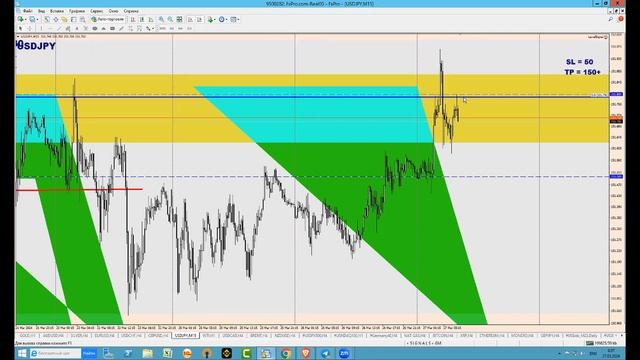This screenshot has height=360, width=640.
Task: Switch to the GBPUSD,H4 chart tab
Action: (x=158, y=335)
